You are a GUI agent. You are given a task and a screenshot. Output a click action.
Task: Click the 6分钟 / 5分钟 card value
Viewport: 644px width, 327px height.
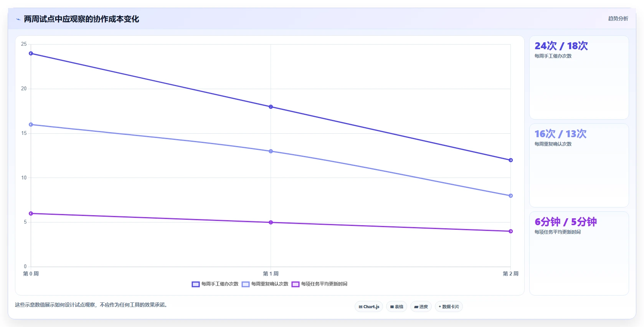[566, 222]
